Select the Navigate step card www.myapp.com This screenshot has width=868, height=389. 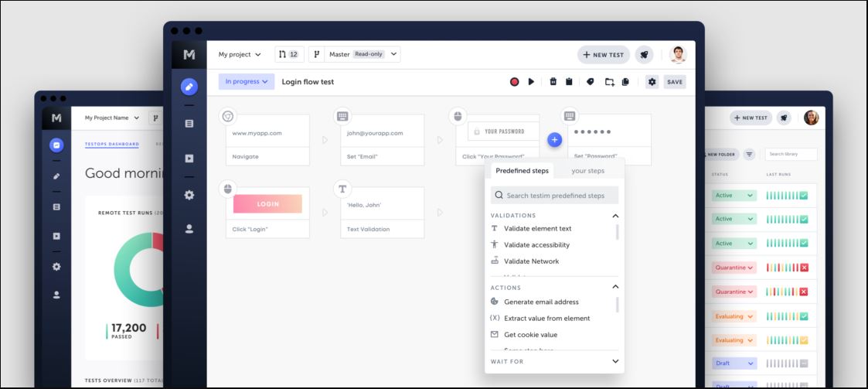coord(267,140)
